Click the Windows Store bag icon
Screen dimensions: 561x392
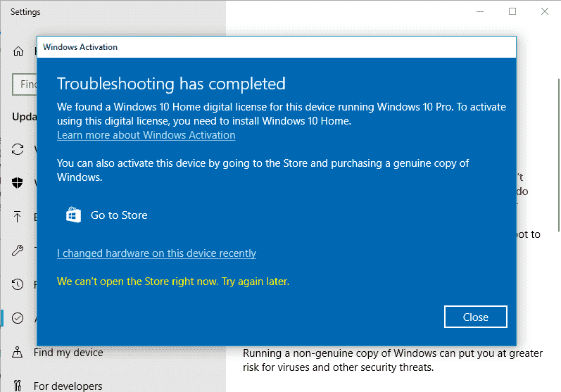[x=73, y=215]
